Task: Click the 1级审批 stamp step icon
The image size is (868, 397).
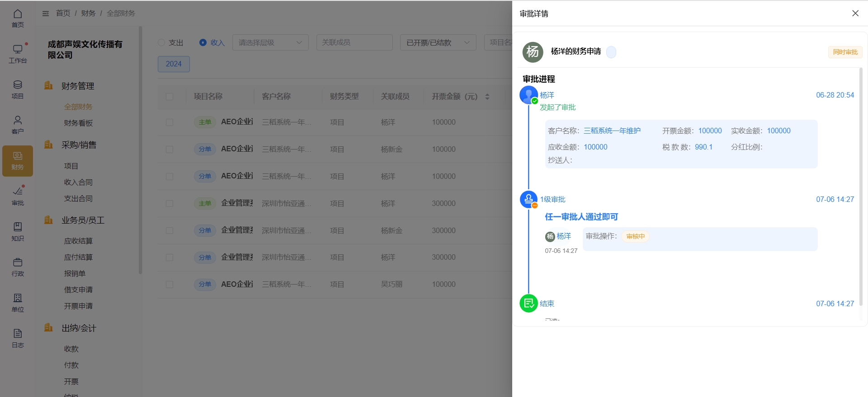Action: (x=528, y=199)
